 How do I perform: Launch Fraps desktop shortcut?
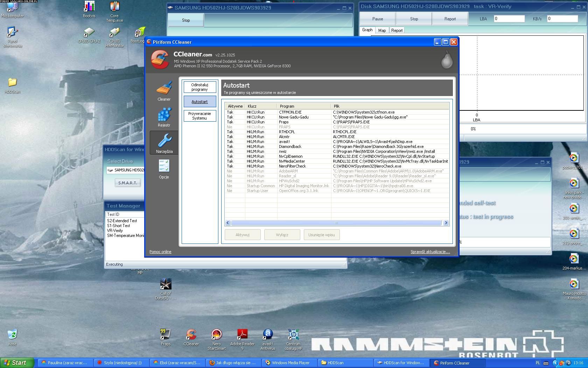click(x=166, y=338)
